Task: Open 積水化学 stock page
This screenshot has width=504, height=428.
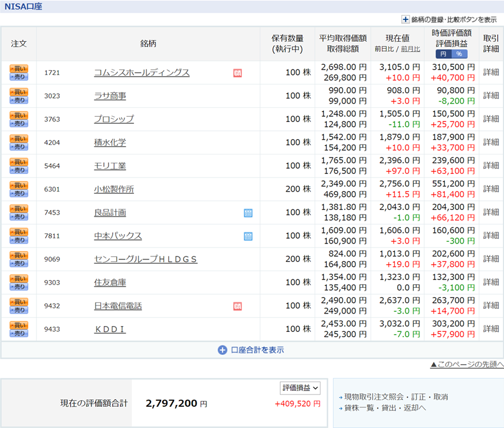Action: tap(110, 143)
